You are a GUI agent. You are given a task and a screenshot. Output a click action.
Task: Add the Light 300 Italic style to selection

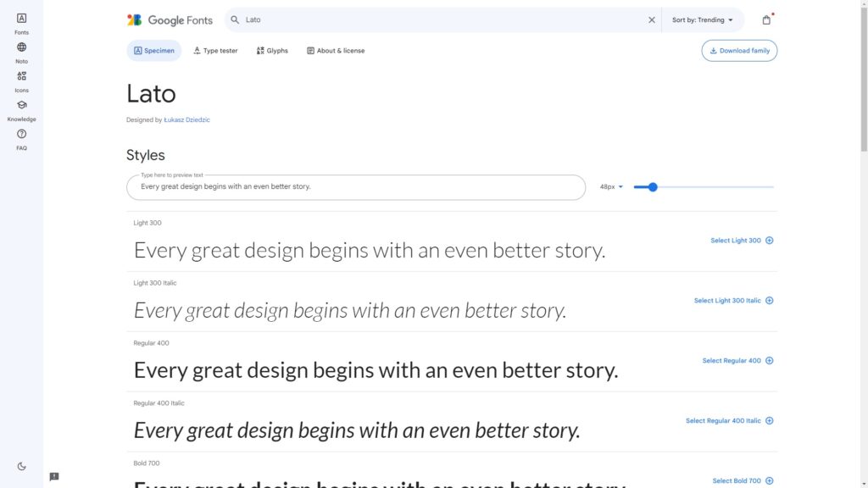732,300
